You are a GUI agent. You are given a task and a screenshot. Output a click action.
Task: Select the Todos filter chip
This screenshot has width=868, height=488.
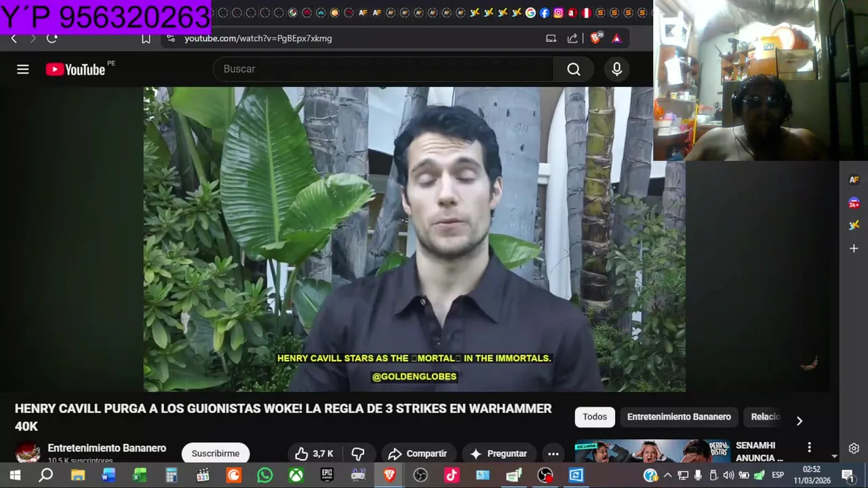[x=595, y=417]
